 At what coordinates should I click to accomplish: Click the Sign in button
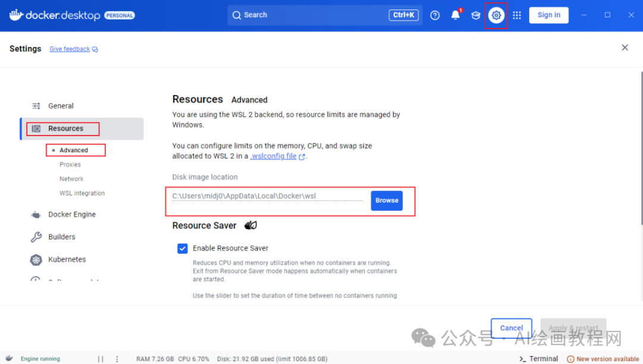(549, 15)
